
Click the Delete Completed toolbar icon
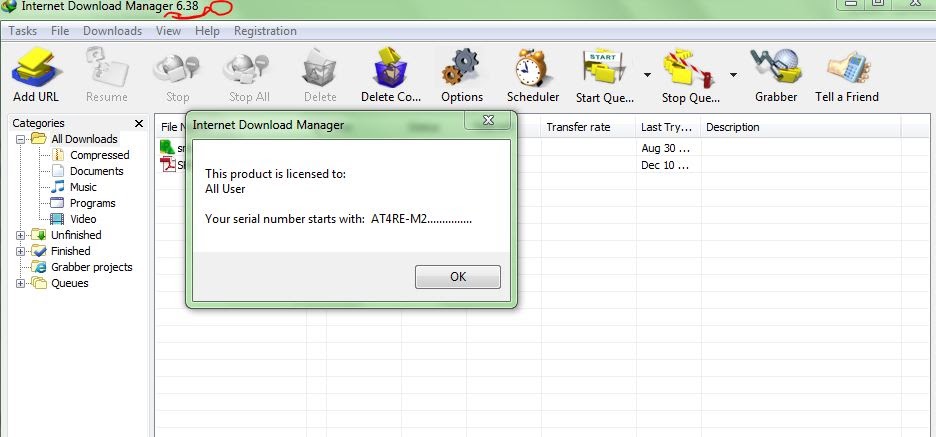coord(391,67)
